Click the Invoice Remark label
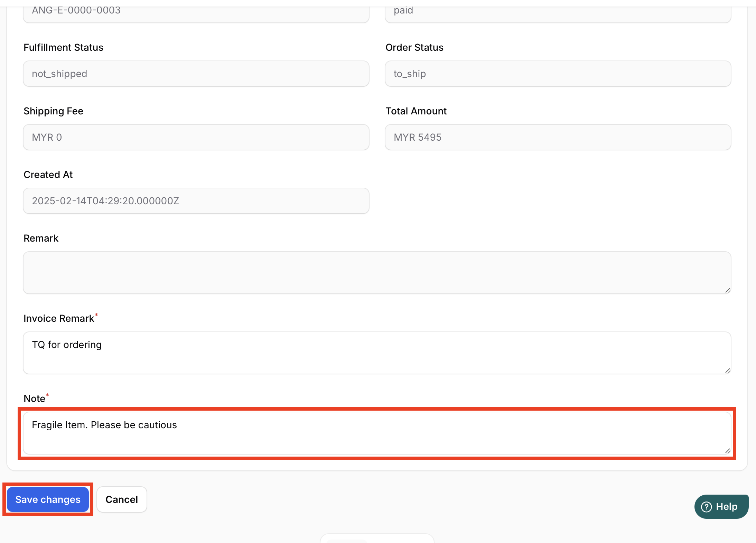 [59, 318]
